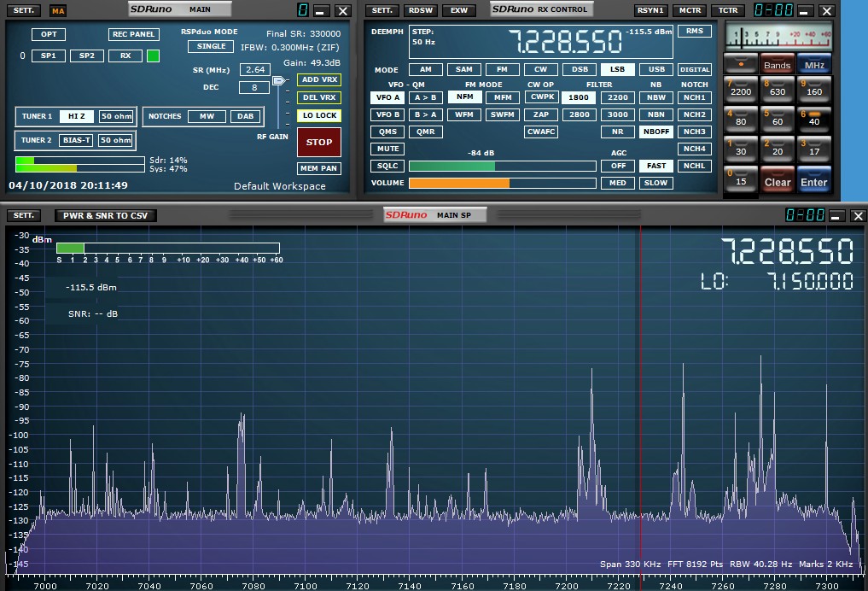
Task: Click the 7.228.550 frequency readout in RX Control
Action: (x=565, y=42)
